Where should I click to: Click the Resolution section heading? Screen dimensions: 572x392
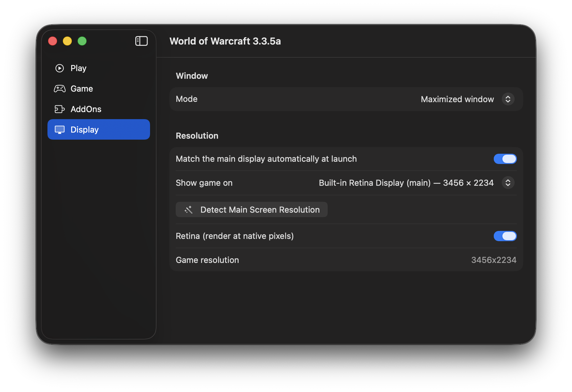(197, 136)
